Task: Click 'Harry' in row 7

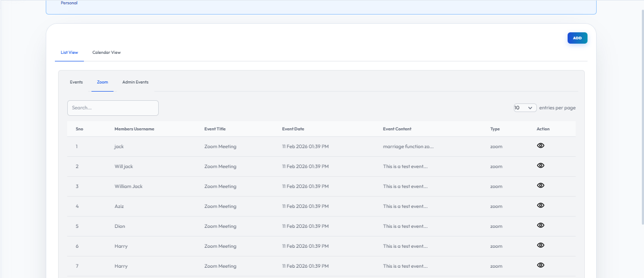Action: tap(121, 266)
